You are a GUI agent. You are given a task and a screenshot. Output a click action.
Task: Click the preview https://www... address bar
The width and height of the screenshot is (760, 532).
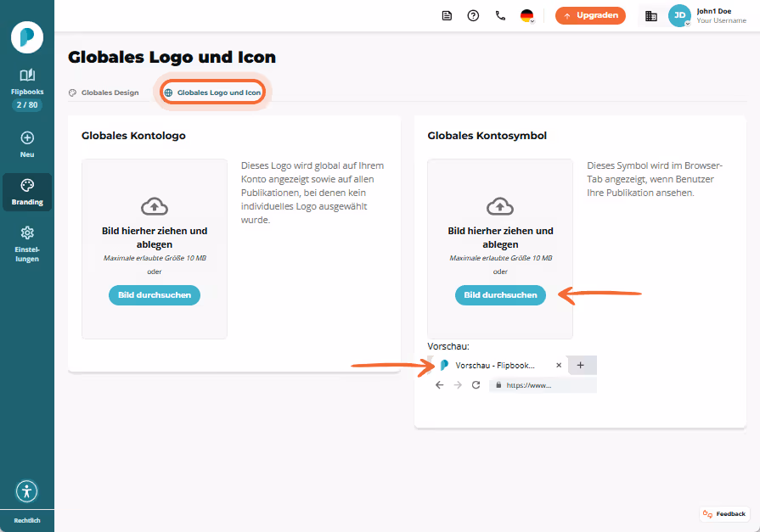coord(543,385)
